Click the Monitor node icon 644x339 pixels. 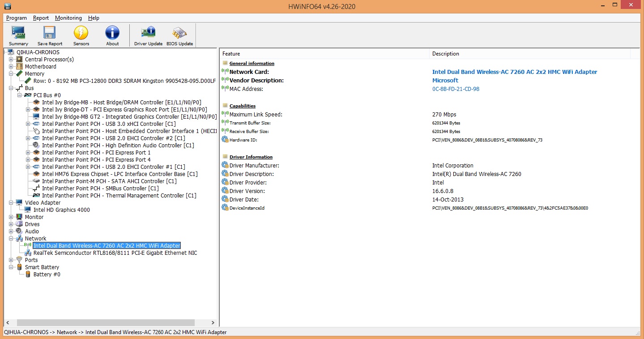point(19,217)
